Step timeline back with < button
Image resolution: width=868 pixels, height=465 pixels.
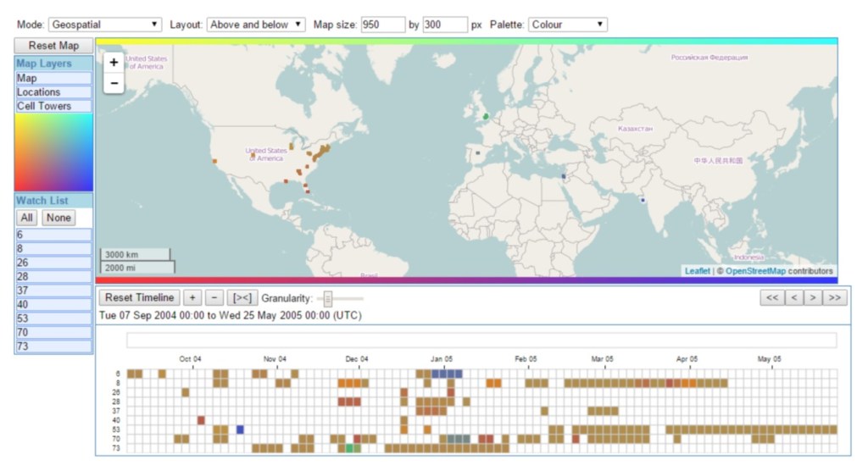(793, 297)
